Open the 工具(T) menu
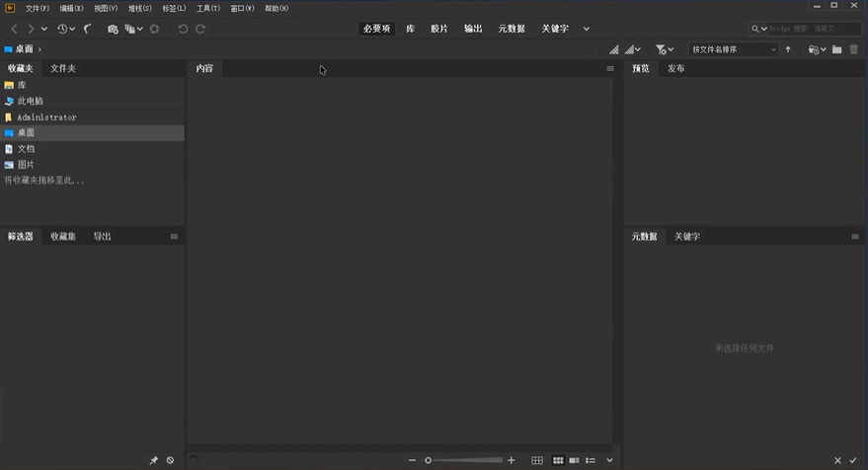 point(208,8)
